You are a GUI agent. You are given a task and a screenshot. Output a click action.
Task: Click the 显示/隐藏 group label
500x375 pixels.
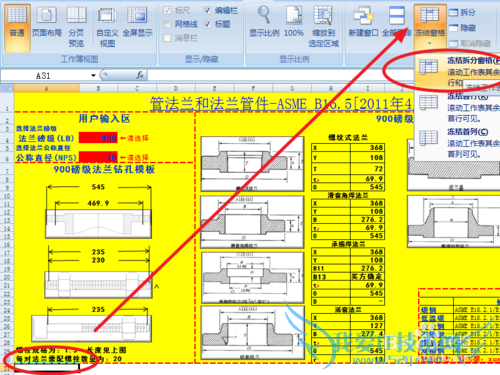pyautogui.click(x=202, y=59)
